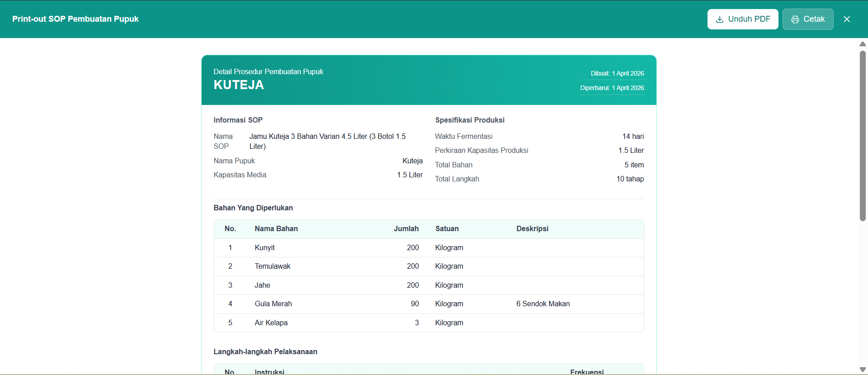Select the Jahe ingredient row
Screen dimensions: 868x375
429,285
